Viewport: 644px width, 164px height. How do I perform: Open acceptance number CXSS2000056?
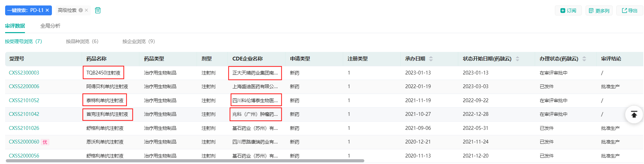tap(24, 156)
